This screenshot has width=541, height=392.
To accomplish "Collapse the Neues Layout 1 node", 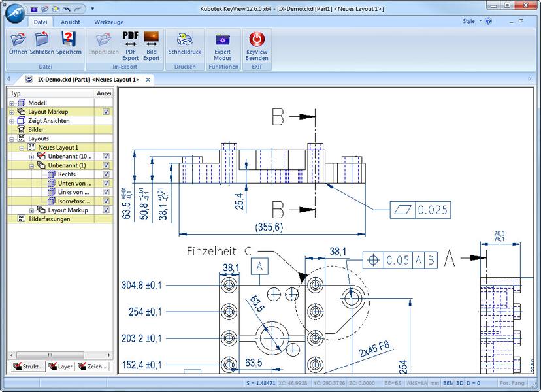I will [22, 148].
